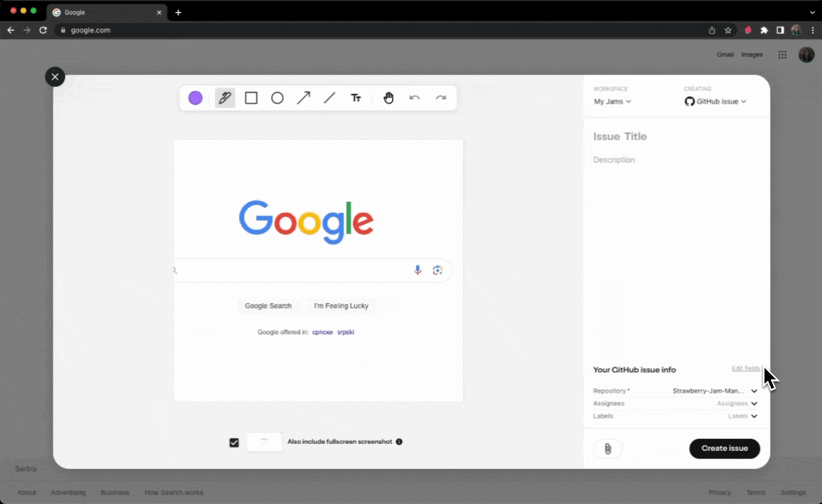
Task: Activate the hand pan tool
Action: pos(389,98)
